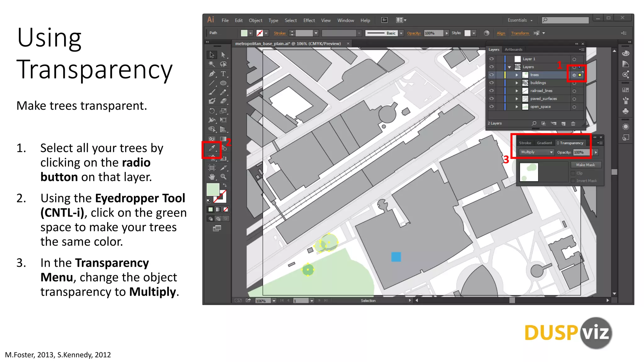Select the Ellipse tool

point(223,83)
